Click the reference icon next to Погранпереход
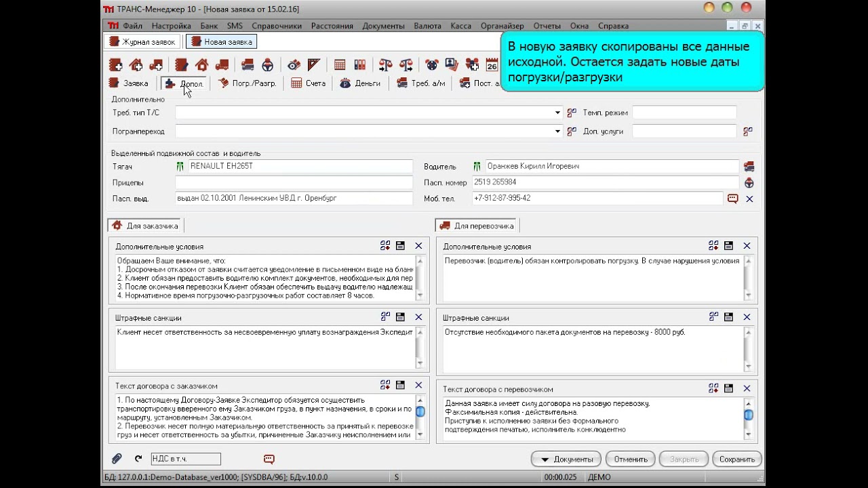The width and height of the screenshot is (868, 488). (x=572, y=131)
